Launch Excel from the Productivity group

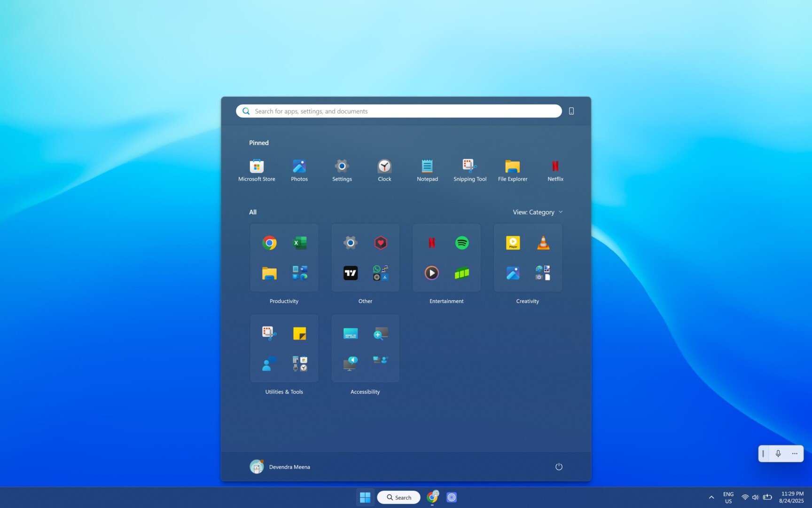299,243
